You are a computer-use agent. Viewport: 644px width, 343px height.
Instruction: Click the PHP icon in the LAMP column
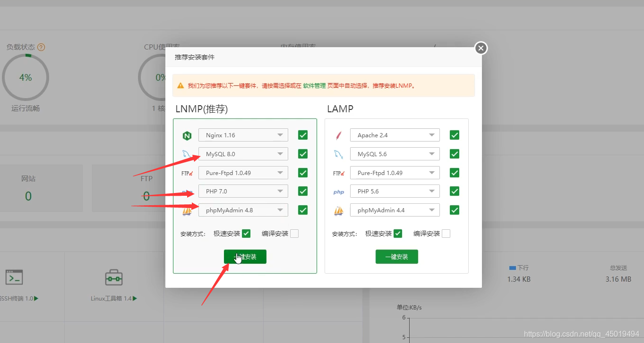click(338, 192)
